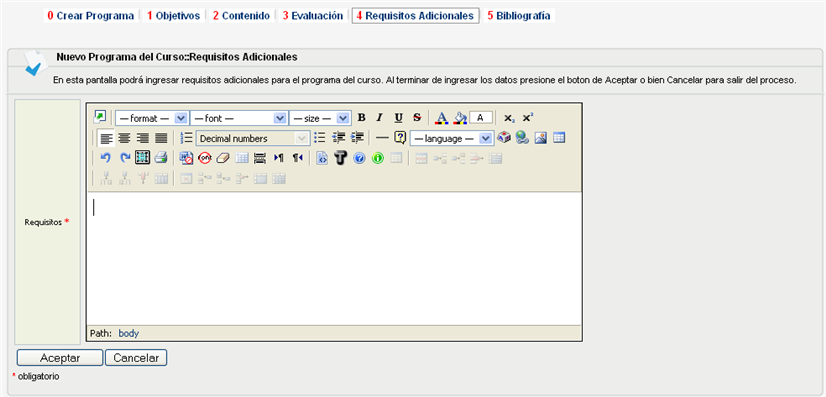
Task: Insert an ordered numbered list
Action: point(186,138)
